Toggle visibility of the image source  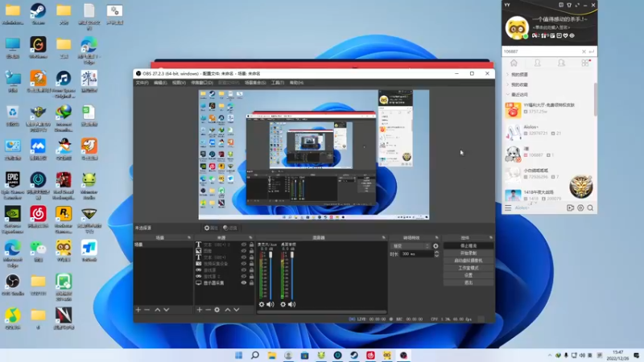tap(244, 251)
